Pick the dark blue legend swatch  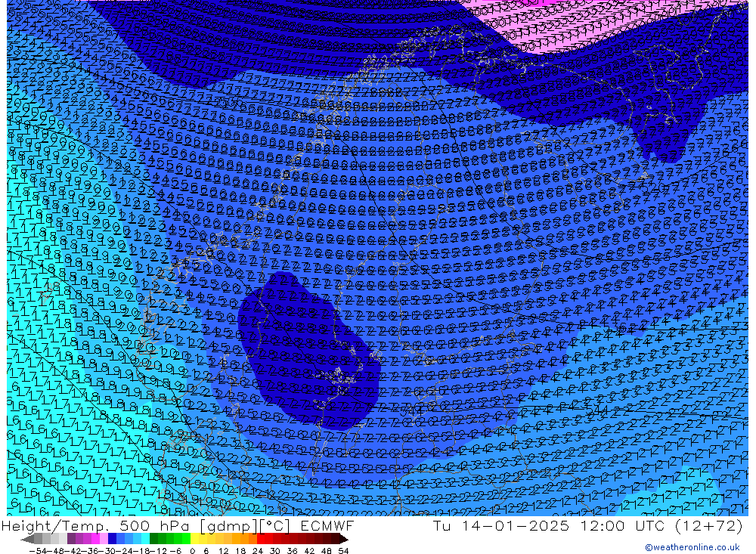(x=112, y=539)
